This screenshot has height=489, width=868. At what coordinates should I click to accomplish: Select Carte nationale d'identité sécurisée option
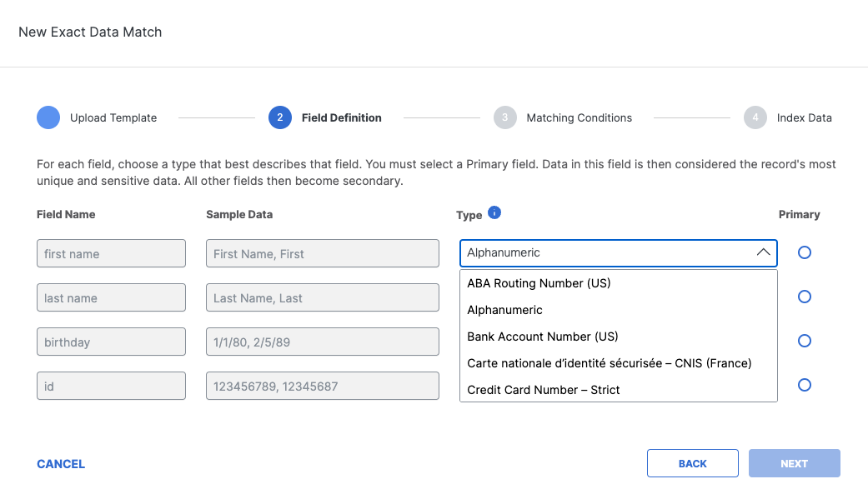coord(609,363)
